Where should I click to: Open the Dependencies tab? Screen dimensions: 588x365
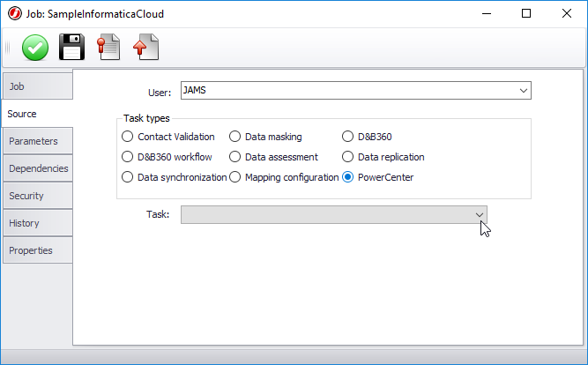tap(38, 168)
